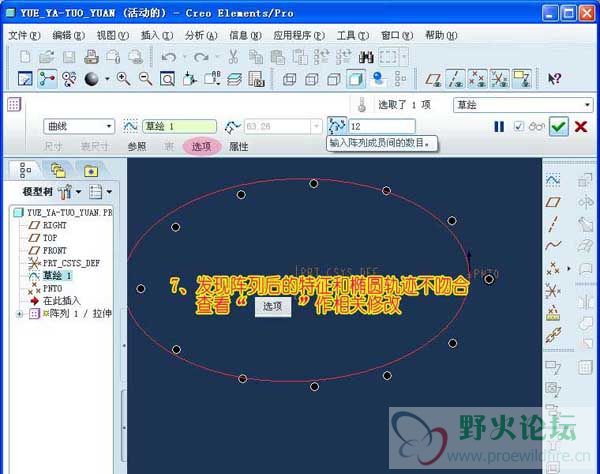Screen dimensions: 600x474
Task: Open the 属性 dashboard tab
Action: click(x=238, y=147)
